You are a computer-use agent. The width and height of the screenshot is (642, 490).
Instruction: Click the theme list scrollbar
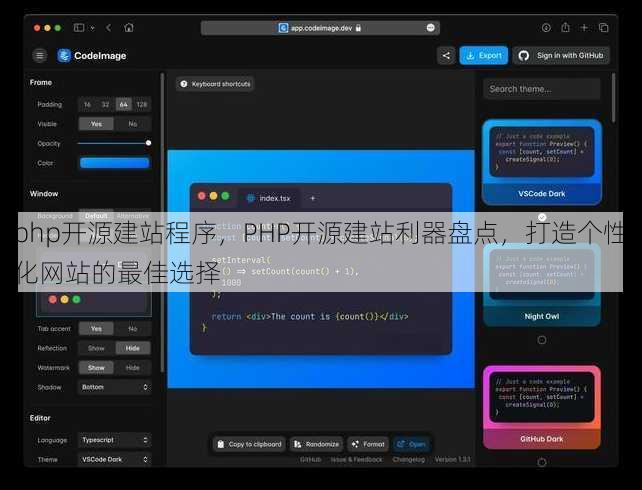613,97
